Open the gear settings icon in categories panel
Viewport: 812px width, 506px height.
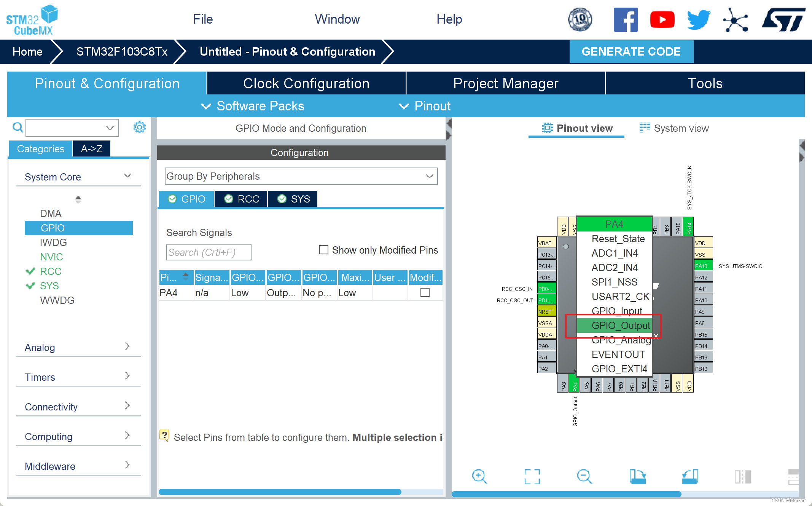point(140,127)
